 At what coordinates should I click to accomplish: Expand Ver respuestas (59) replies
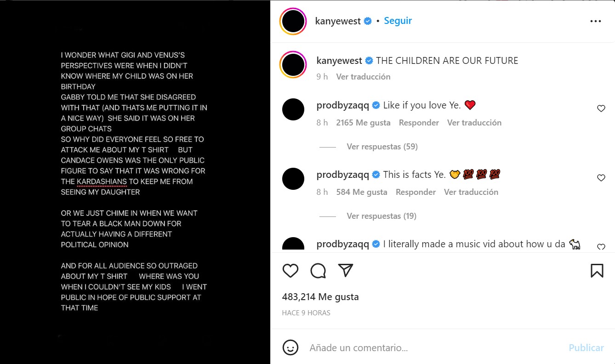pyautogui.click(x=382, y=147)
